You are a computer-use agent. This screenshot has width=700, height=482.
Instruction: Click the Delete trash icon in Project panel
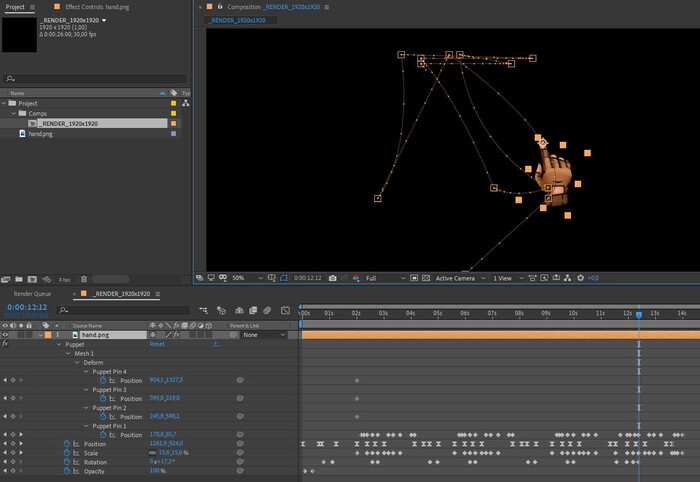pyautogui.click(x=84, y=279)
